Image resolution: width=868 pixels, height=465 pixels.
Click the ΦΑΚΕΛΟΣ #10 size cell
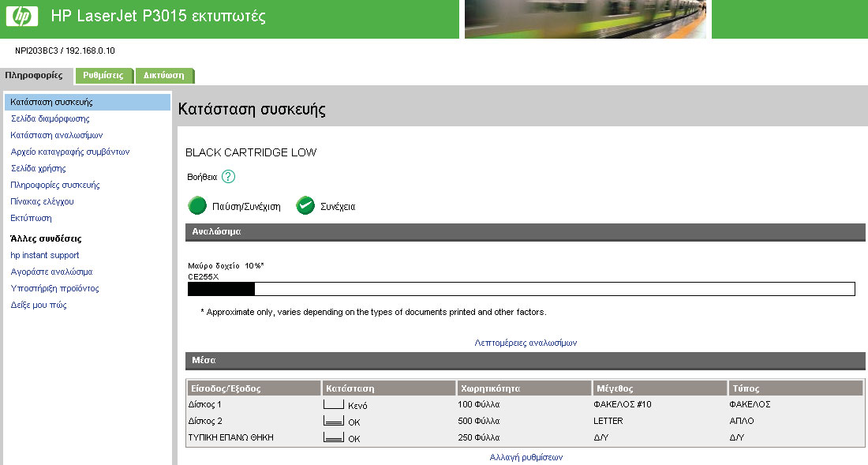[x=623, y=405]
